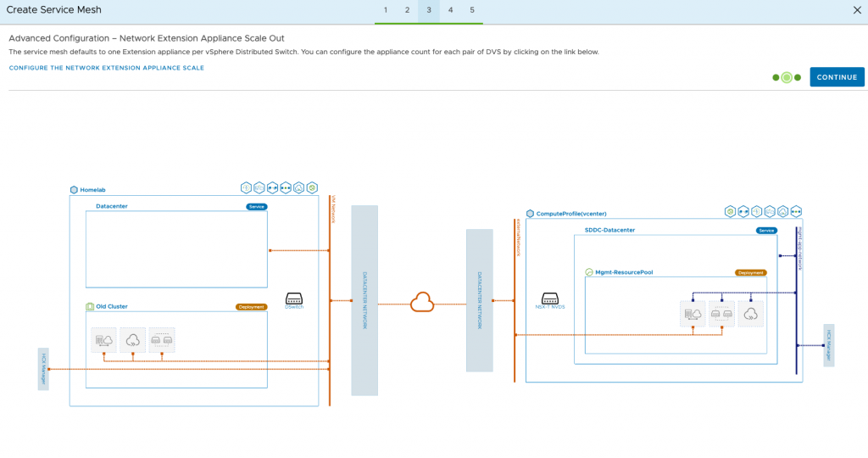Click the hexagon icon beside ComputeProfile(vcenter)
The image size is (868, 458).
[x=530, y=214]
